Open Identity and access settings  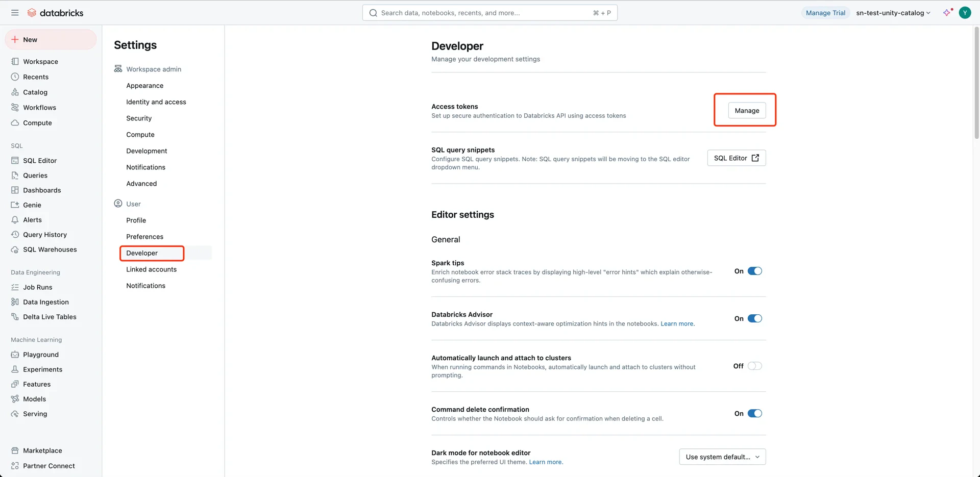click(x=156, y=102)
